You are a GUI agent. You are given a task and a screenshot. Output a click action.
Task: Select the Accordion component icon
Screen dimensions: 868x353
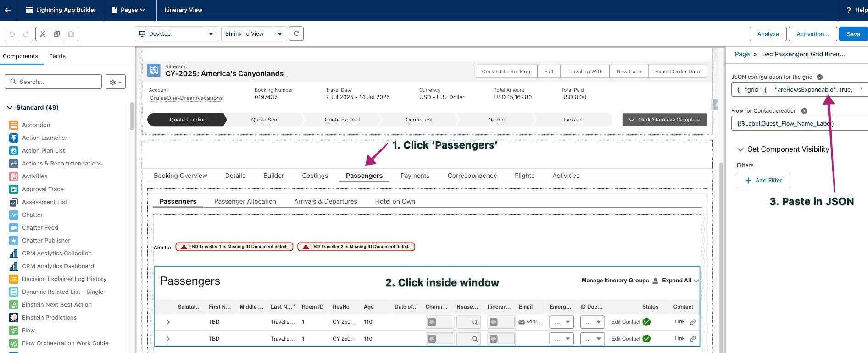point(14,125)
